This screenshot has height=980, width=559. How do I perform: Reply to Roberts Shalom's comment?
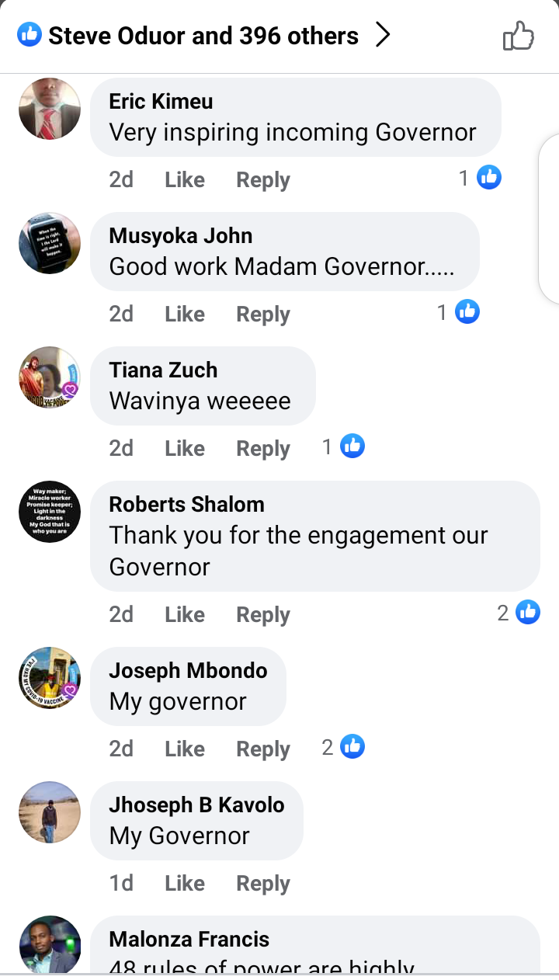[x=263, y=615]
